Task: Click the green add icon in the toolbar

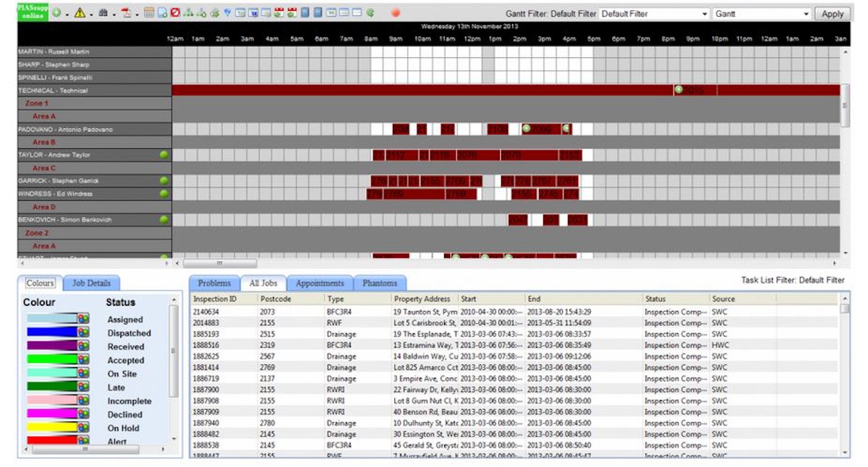Action: coord(56,13)
